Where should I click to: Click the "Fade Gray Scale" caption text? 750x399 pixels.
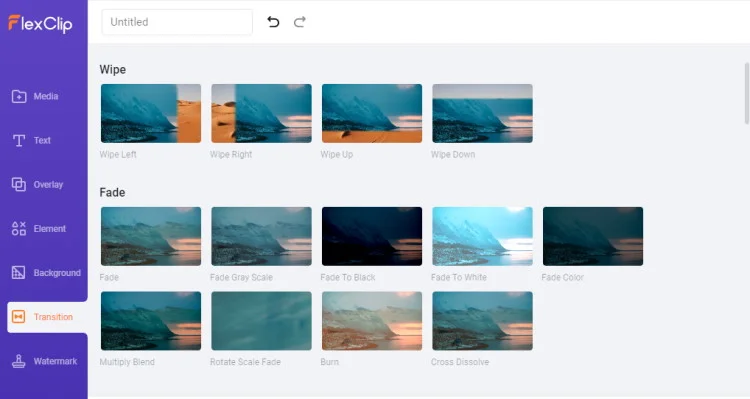(242, 277)
